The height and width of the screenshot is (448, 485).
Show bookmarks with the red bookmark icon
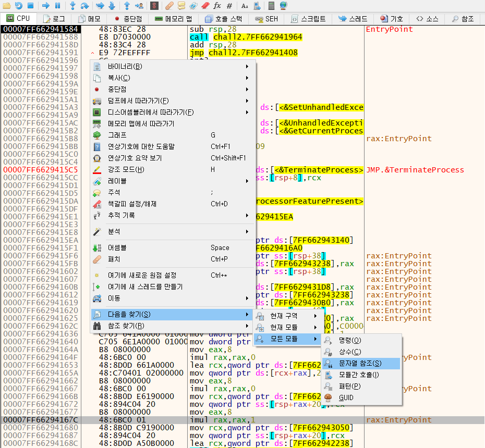click(x=205, y=6)
